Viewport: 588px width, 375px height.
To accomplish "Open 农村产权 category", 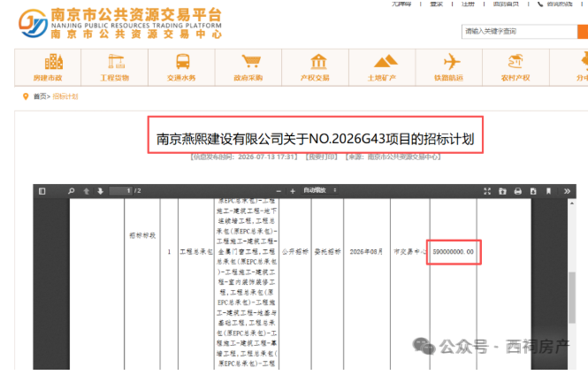I will (x=515, y=67).
